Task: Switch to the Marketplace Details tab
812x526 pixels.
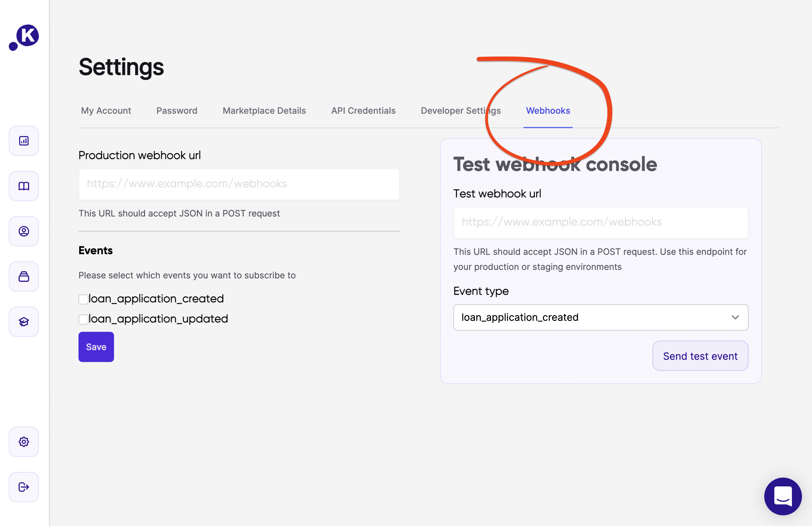Action: [264, 111]
